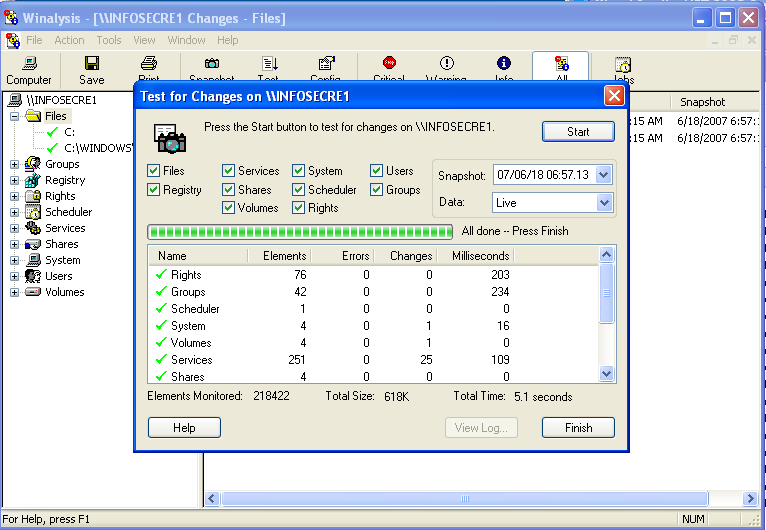Screen dimensions: 766x530
Task: Expand the Services tree node
Action: click(15, 228)
